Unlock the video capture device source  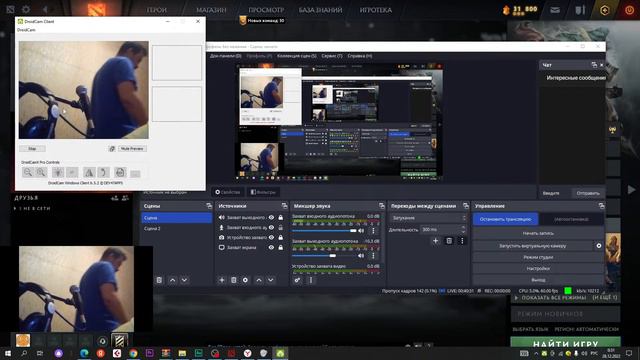coord(281,237)
